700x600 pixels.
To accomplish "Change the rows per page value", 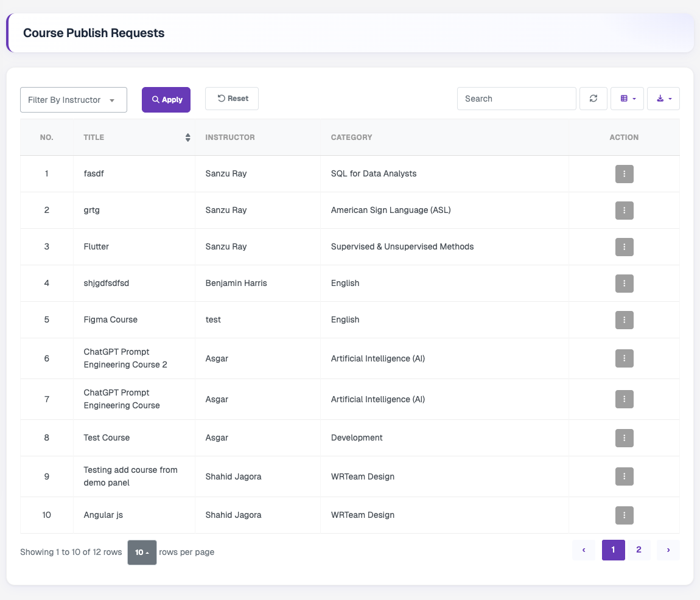I will coord(142,553).
